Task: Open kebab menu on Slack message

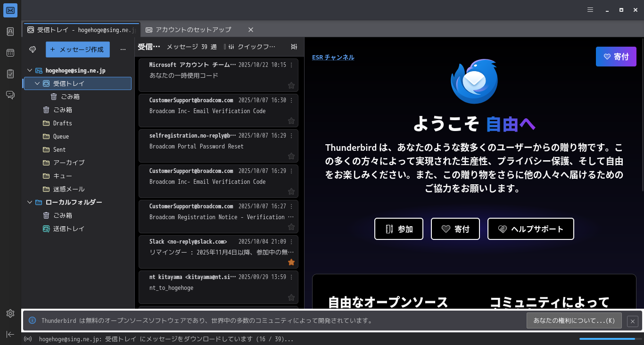Action: coord(291,242)
